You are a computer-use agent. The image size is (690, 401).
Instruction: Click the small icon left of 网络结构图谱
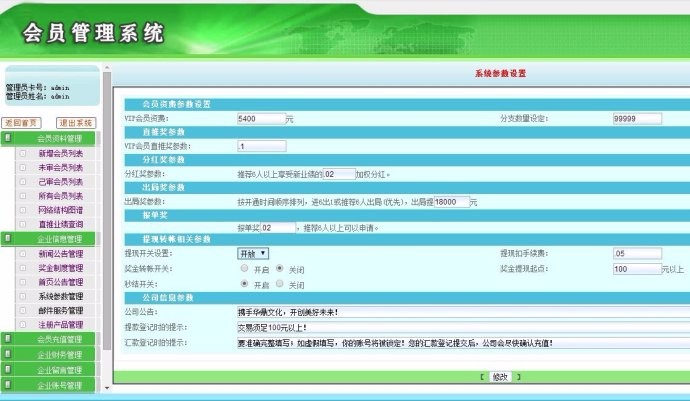tap(22, 210)
